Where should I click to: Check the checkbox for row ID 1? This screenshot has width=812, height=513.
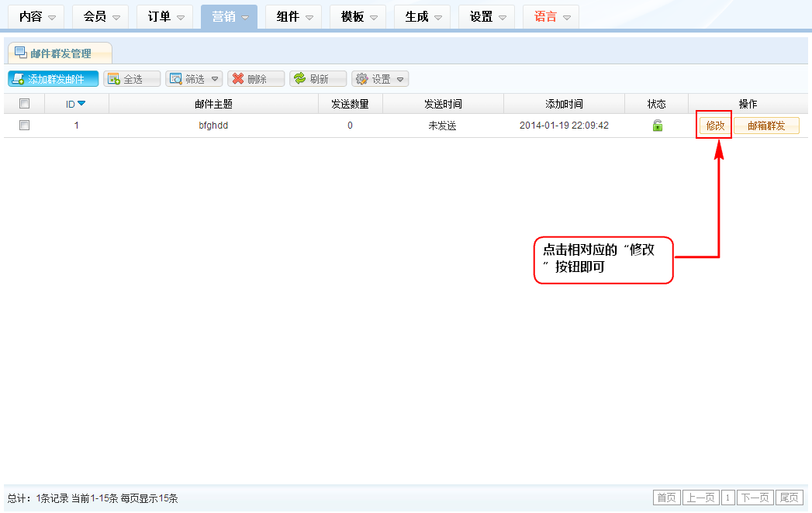[x=24, y=126]
